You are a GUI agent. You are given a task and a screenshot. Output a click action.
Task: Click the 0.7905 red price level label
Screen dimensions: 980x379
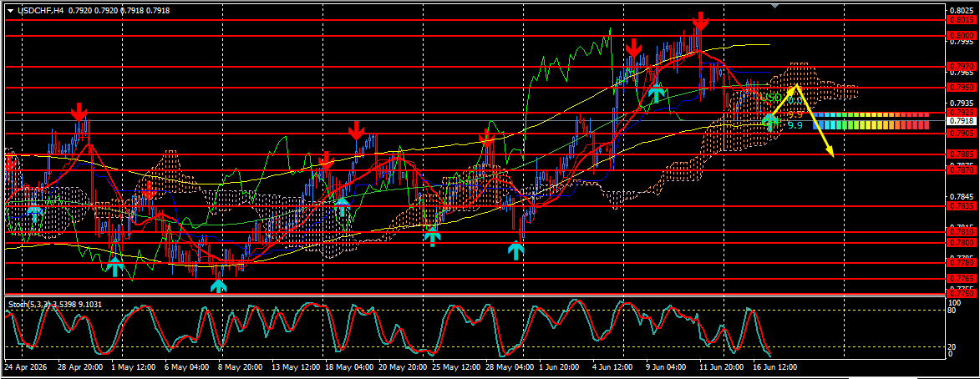coord(962,134)
